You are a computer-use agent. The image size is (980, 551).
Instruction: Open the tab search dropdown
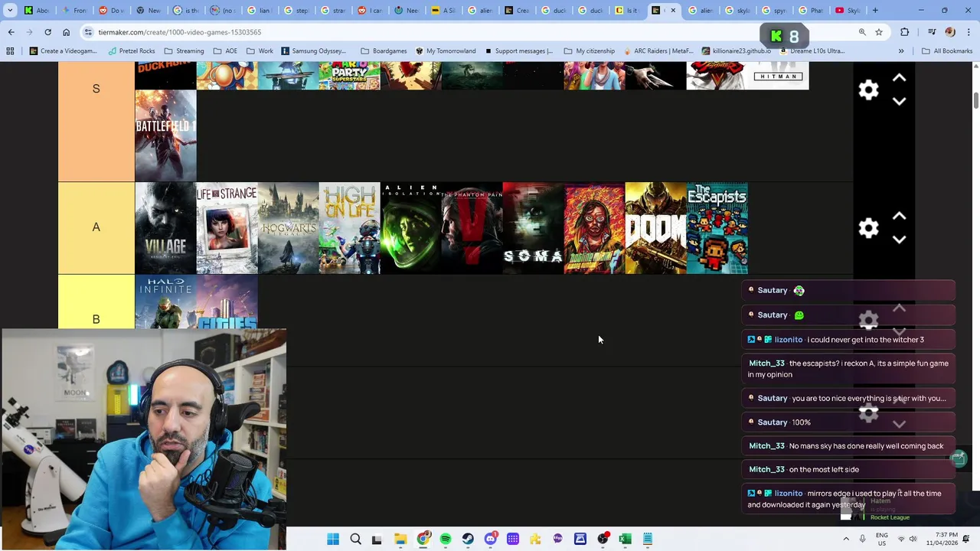click(10, 11)
